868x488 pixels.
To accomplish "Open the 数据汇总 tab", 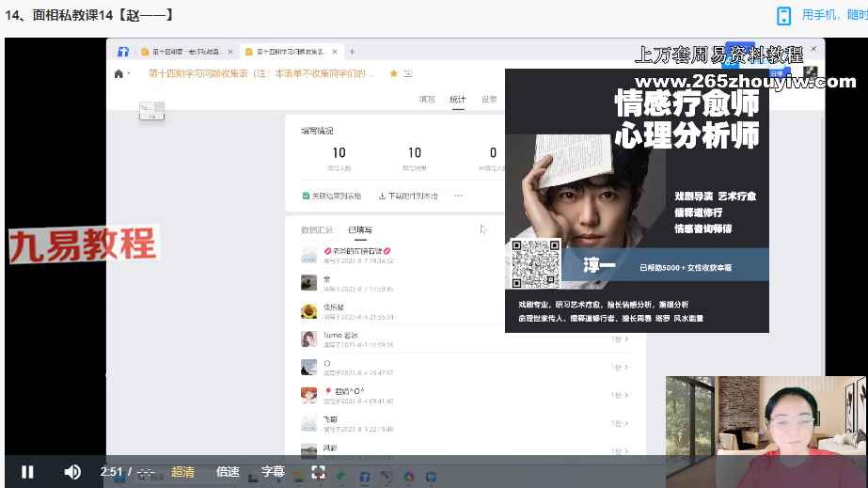I will point(317,228).
